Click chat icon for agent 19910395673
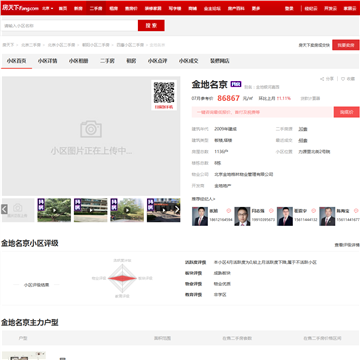 pyautogui.click(x=271, y=211)
